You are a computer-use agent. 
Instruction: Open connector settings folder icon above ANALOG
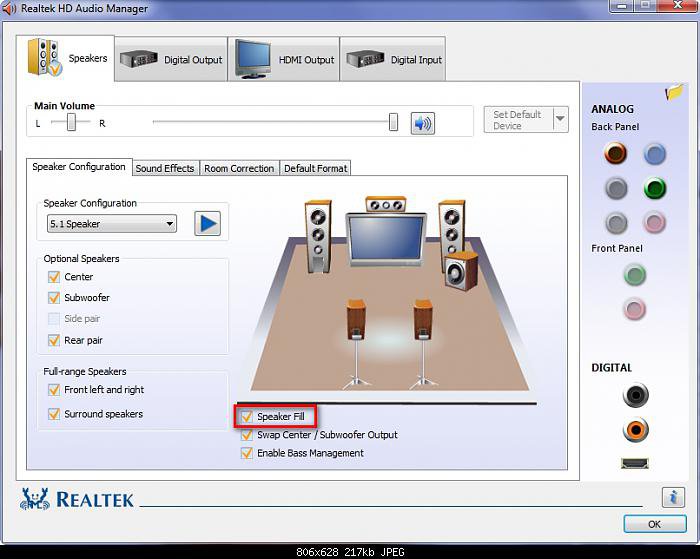[x=674, y=92]
